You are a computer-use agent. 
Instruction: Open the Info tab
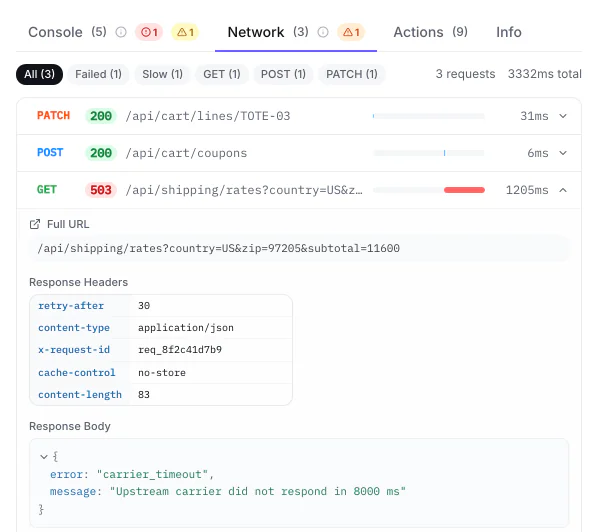pyautogui.click(x=508, y=32)
